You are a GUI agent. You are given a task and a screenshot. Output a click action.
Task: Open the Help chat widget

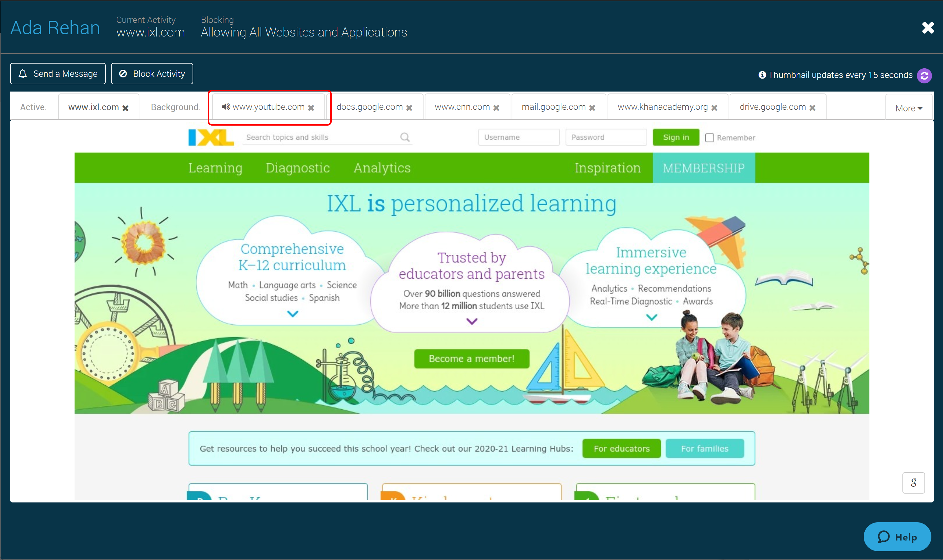[x=897, y=537]
